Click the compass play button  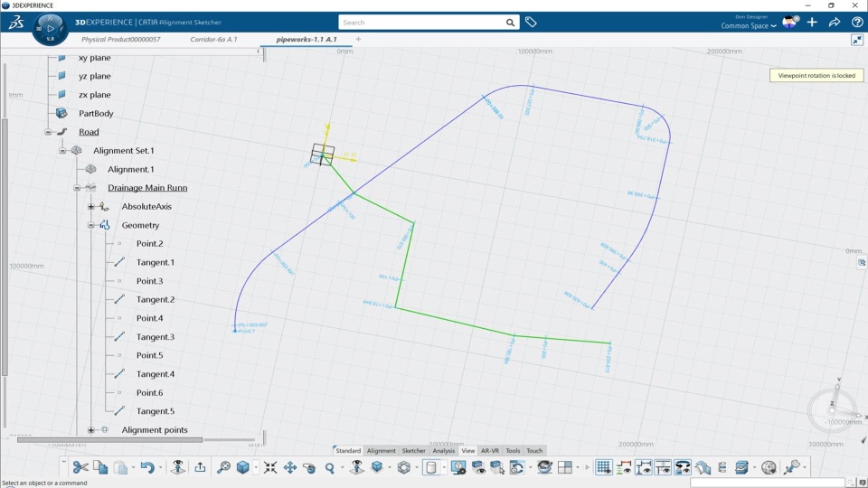click(x=51, y=28)
